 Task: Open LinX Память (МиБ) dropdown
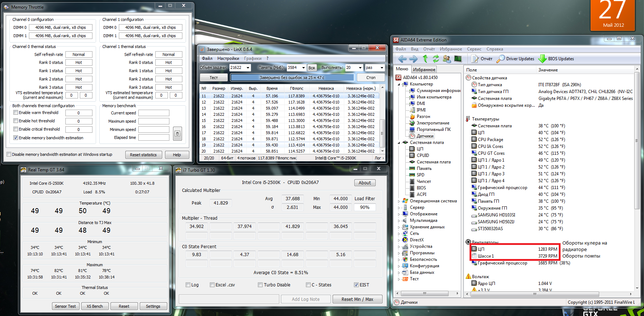(x=303, y=68)
